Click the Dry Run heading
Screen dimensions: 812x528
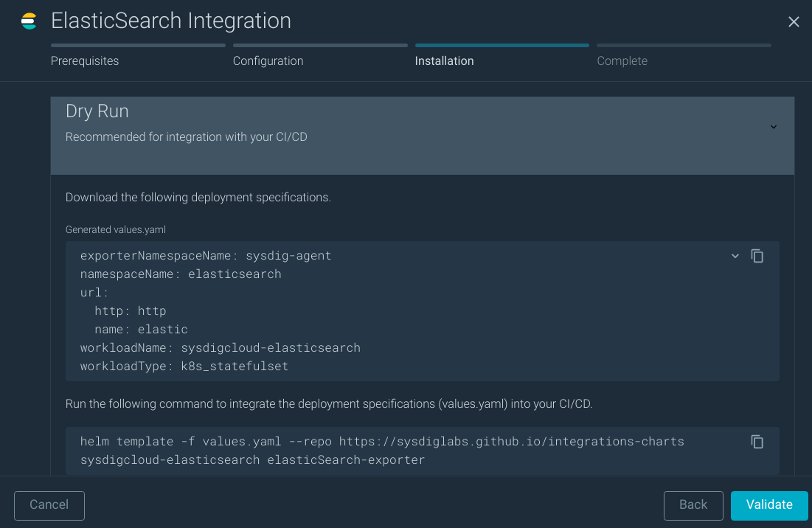click(97, 111)
